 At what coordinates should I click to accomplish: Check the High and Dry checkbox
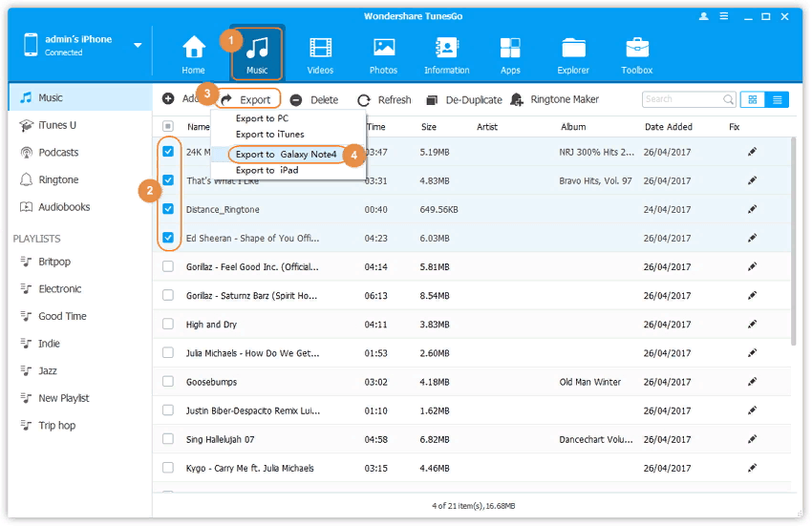pos(168,325)
